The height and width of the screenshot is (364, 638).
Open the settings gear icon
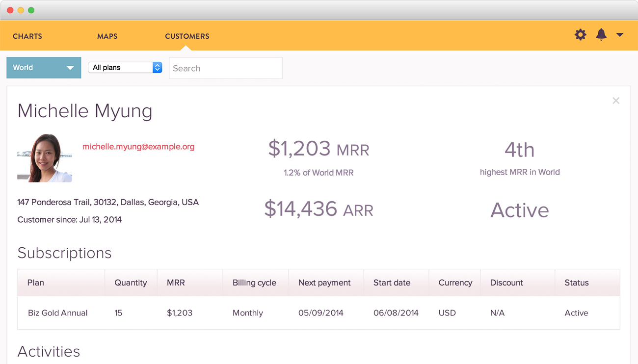click(581, 35)
